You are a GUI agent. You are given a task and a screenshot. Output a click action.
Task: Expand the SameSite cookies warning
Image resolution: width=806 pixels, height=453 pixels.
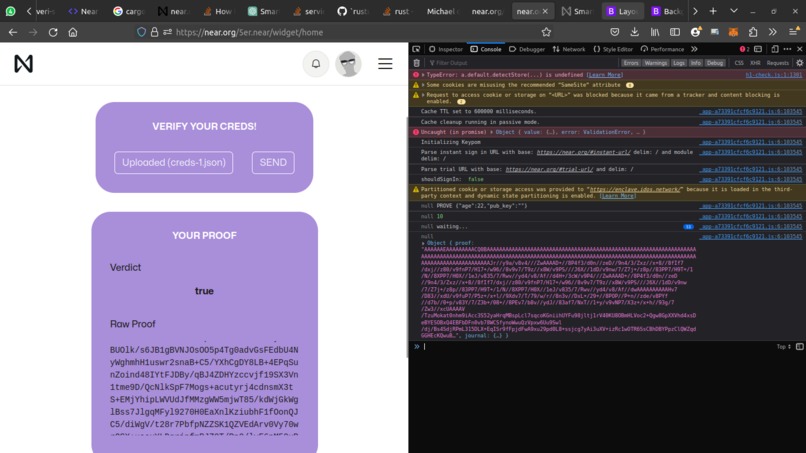coord(423,85)
